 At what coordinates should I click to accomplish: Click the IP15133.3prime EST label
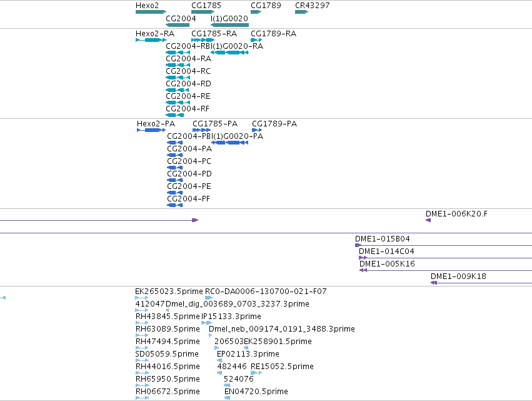(231, 317)
